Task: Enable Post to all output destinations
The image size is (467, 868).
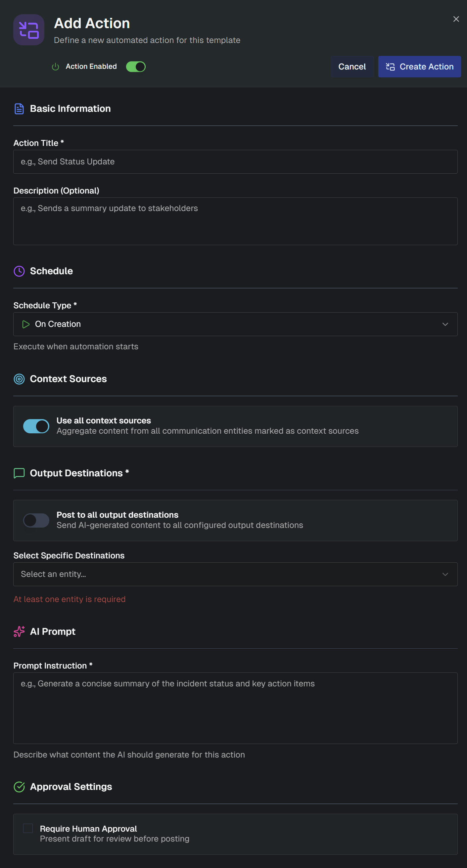Action: coord(36,520)
